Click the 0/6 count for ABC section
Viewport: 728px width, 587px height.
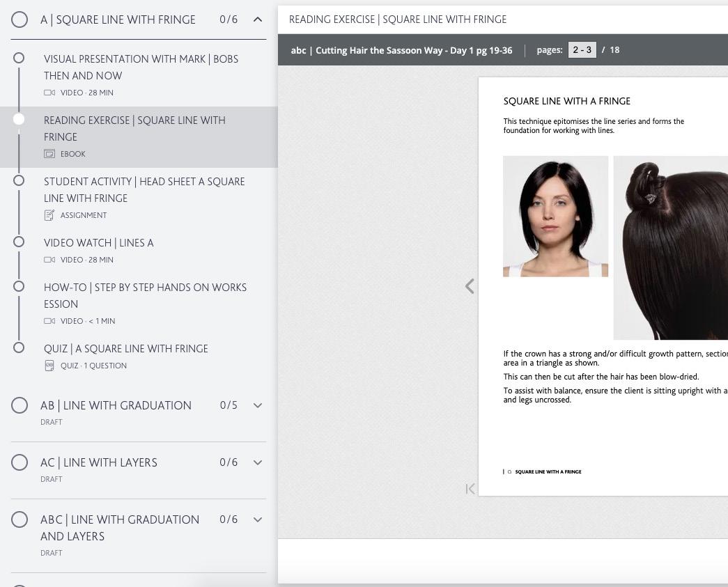pyautogui.click(x=229, y=519)
